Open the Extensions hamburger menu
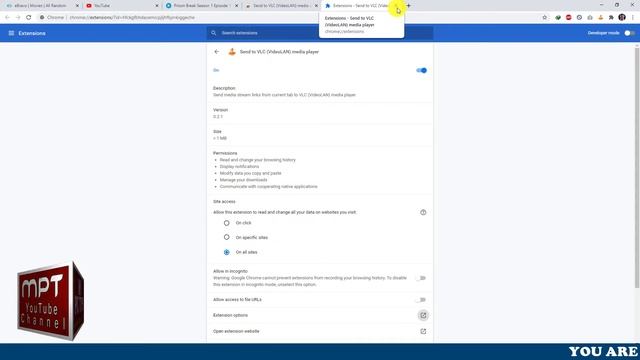Image resolution: width=640 pixels, height=360 pixels. (11, 33)
